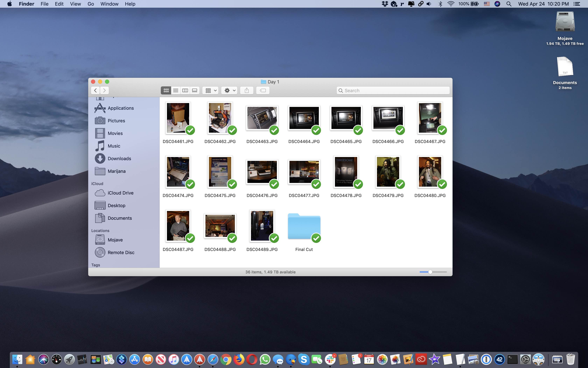Open iTunes from the Dock
This screenshot has width=588, height=368.
[174, 359]
